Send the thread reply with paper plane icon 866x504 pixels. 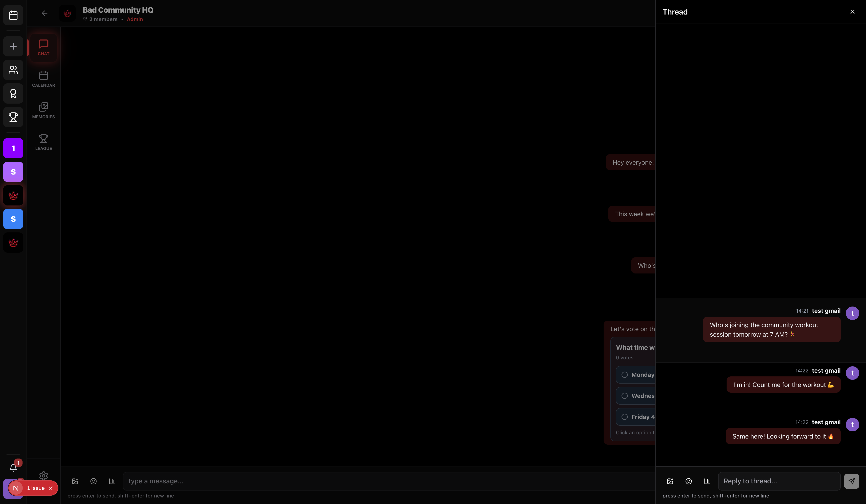[851, 481]
